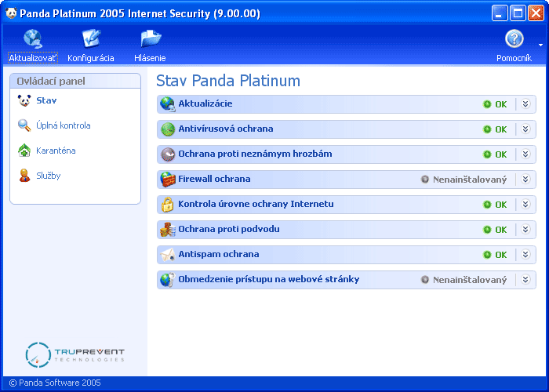The image size is (549, 392).
Task: Expand the Antispam ochrana section chevron
Action: [x=525, y=255]
